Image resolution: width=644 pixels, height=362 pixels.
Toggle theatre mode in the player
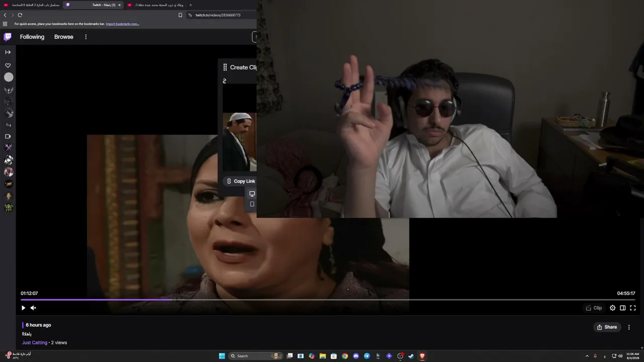tap(622, 308)
